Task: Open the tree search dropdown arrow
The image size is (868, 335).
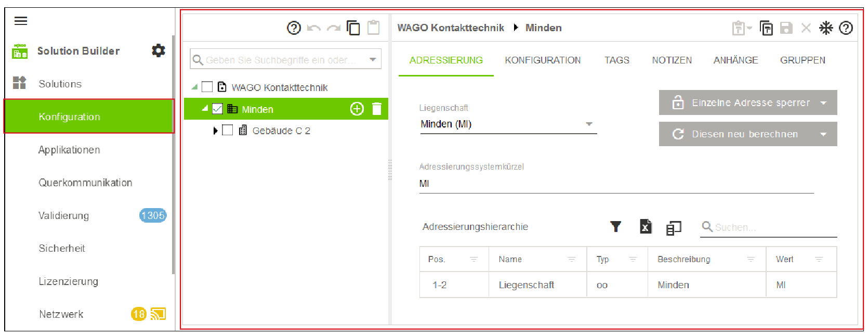Action: [373, 59]
